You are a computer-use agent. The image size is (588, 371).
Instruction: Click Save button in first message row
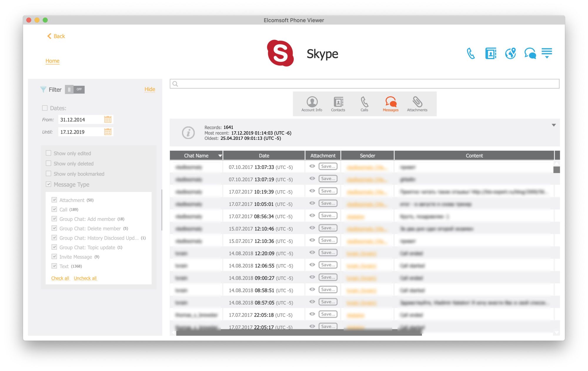click(x=328, y=166)
